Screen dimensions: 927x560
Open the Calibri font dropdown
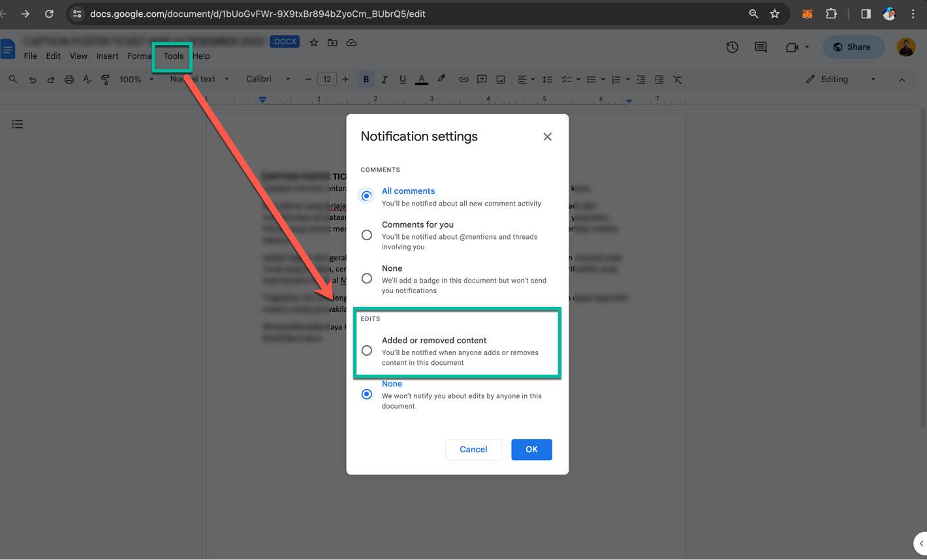click(x=268, y=79)
